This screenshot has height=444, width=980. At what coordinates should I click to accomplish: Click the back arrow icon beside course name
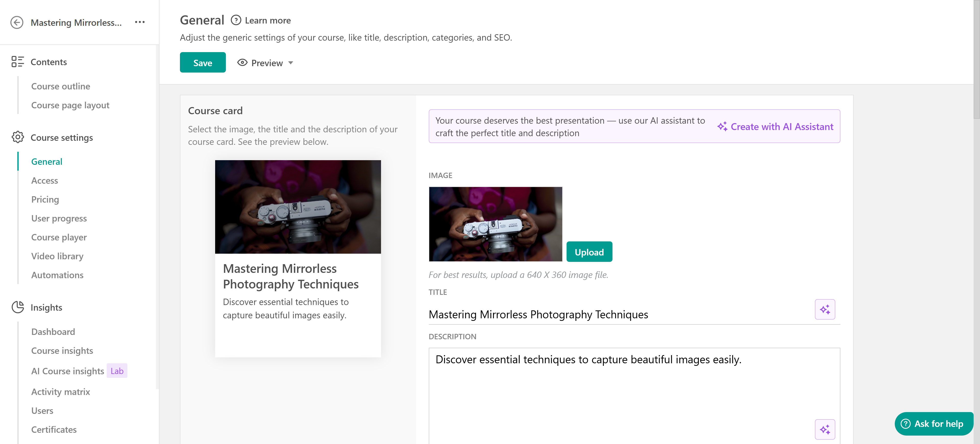pos(17,22)
